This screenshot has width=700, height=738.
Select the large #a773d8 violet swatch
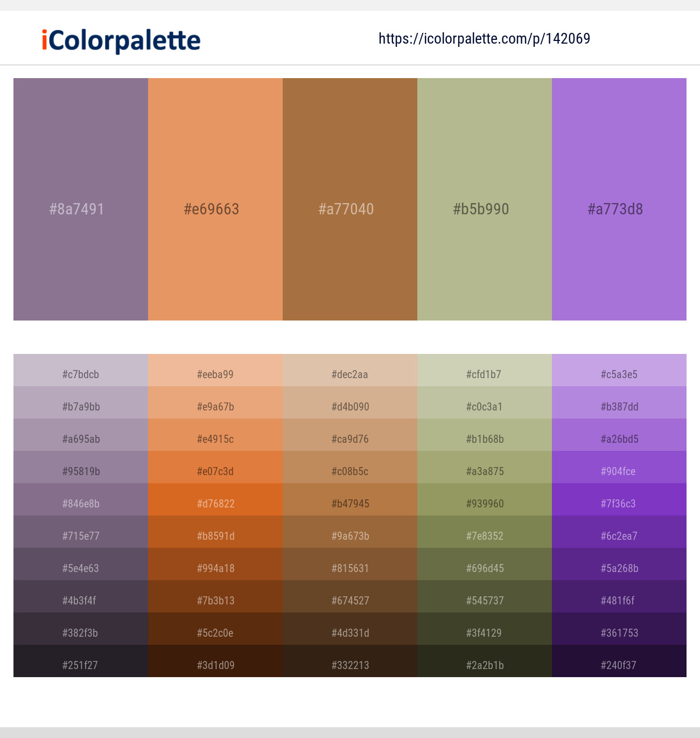[619, 199]
